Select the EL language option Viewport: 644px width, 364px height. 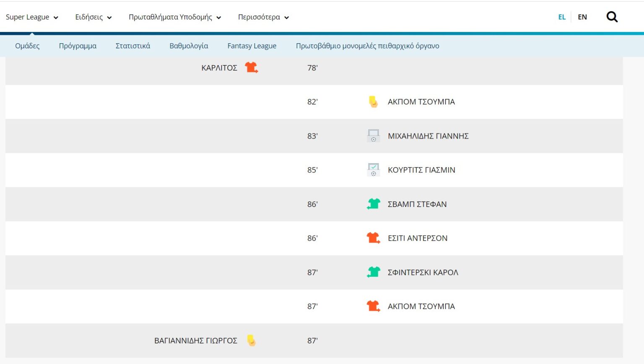pos(562,17)
